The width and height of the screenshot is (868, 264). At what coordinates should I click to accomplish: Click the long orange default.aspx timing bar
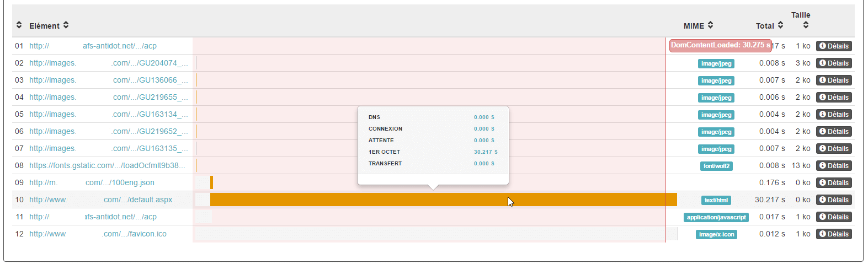coord(444,200)
